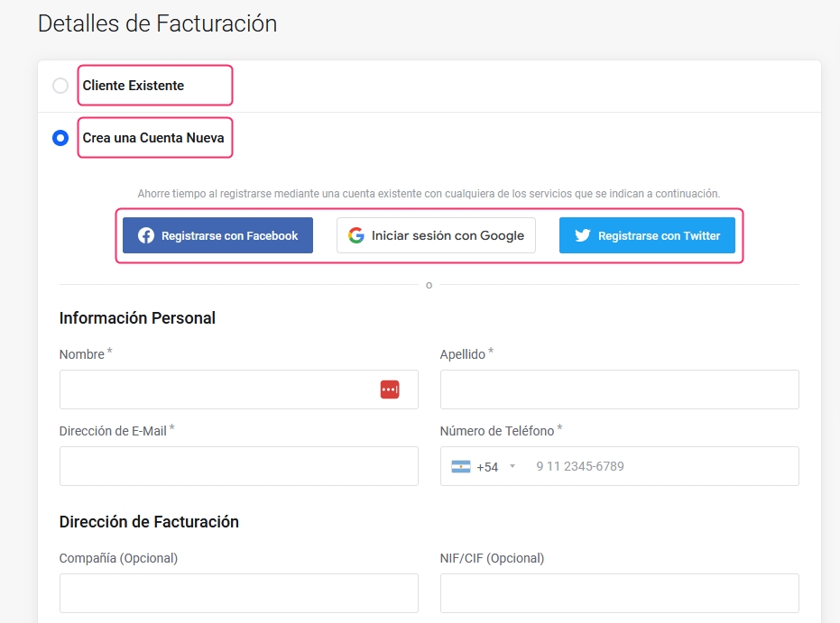
Task: Register with the Twitter button
Action: [647, 235]
